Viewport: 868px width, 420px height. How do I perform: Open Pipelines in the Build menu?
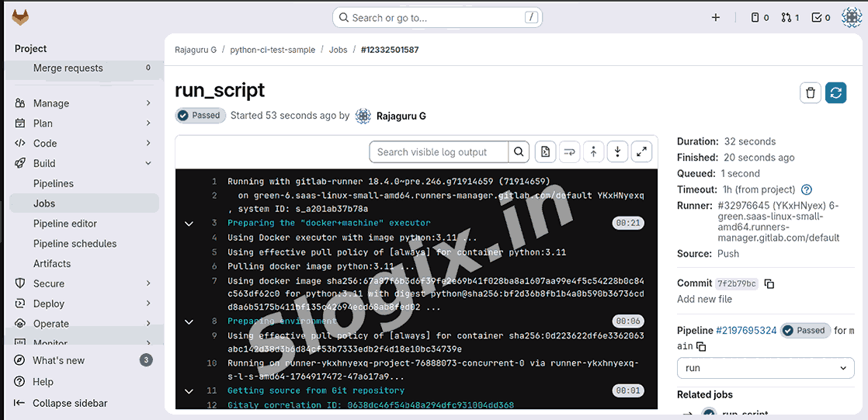(x=54, y=184)
